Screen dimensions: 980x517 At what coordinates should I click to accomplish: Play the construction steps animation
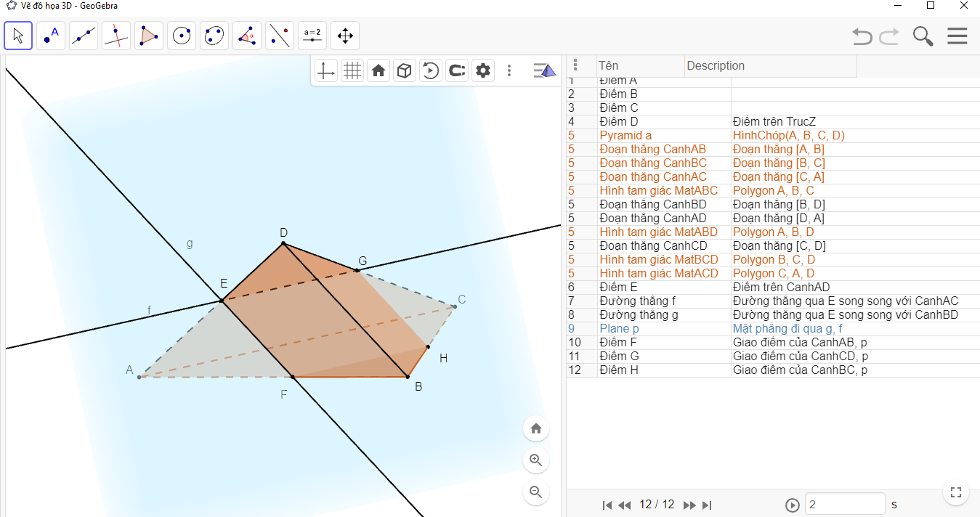792,505
